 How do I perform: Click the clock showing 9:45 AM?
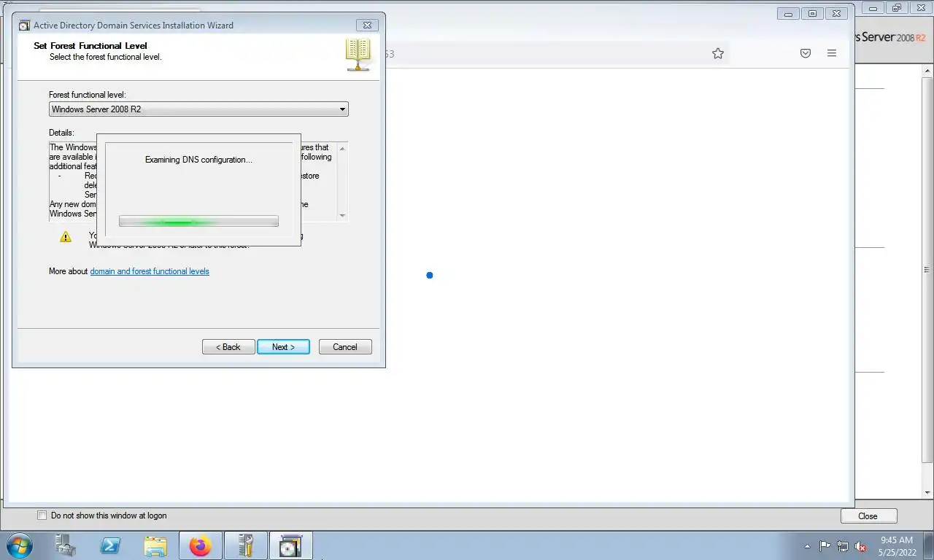pos(897,540)
